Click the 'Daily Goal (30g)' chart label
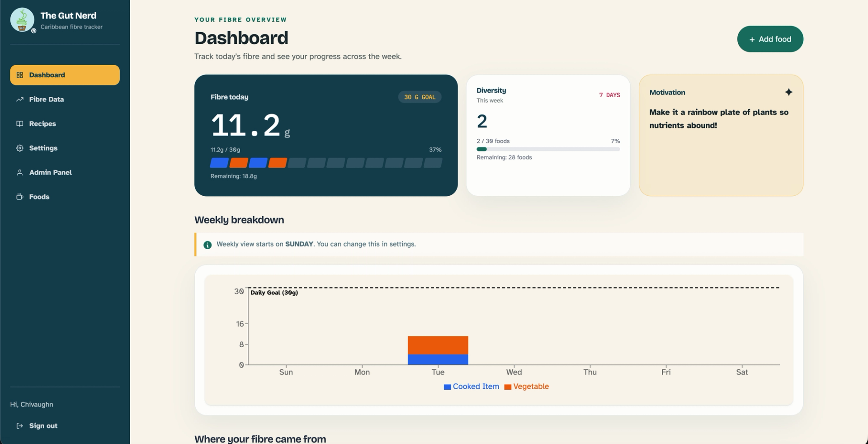The height and width of the screenshot is (444, 868). (274, 293)
